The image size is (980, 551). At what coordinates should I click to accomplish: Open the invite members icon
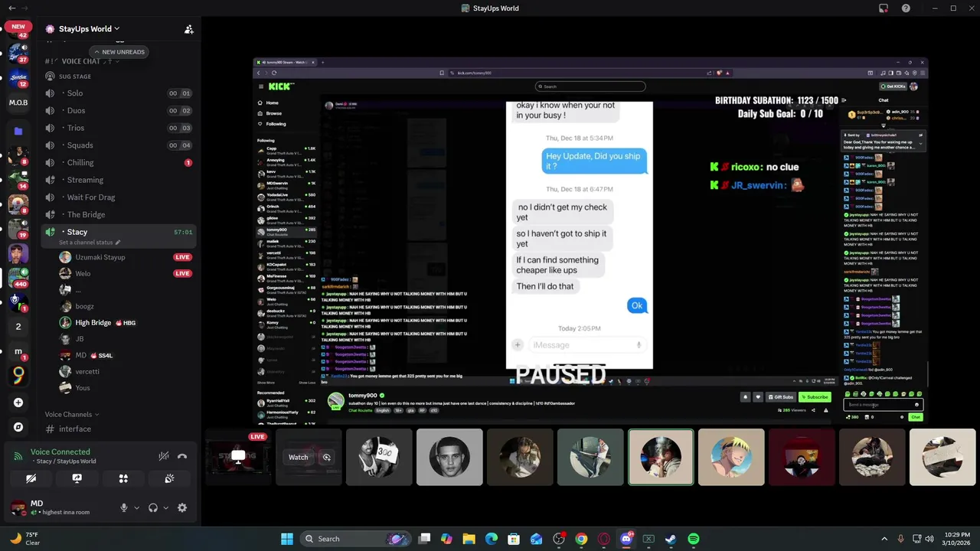188,29
